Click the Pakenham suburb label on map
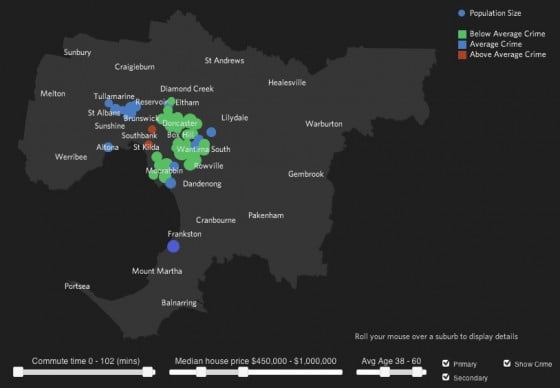 coord(266,215)
